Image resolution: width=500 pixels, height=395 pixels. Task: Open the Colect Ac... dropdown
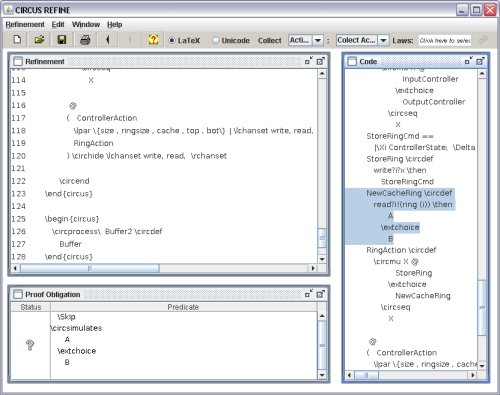(x=384, y=40)
